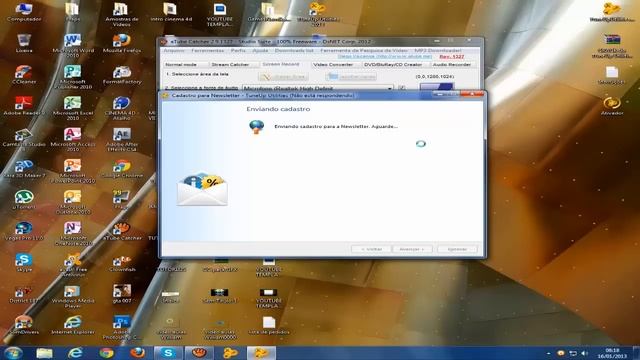Open the Microsoft OneNote 2010 shortcut
The width and height of the screenshot is (640, 360).
[x=73, y=233]
